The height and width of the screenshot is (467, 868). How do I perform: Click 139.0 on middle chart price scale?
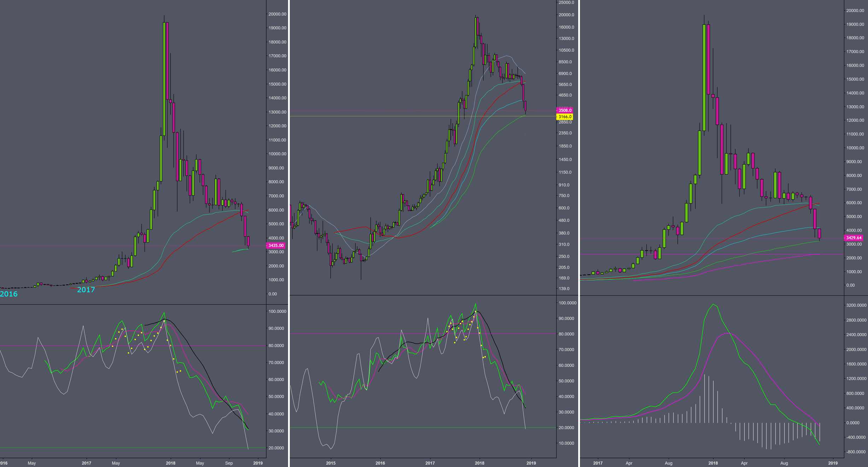[564, 289]
